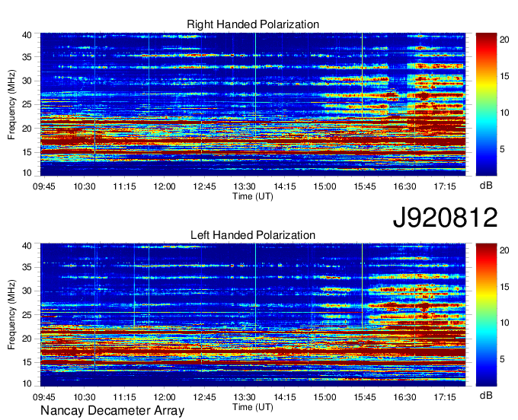Click the Right Handed Polarization color scale bar
Viewport: 518px width, 420px height.
point(486,104)
